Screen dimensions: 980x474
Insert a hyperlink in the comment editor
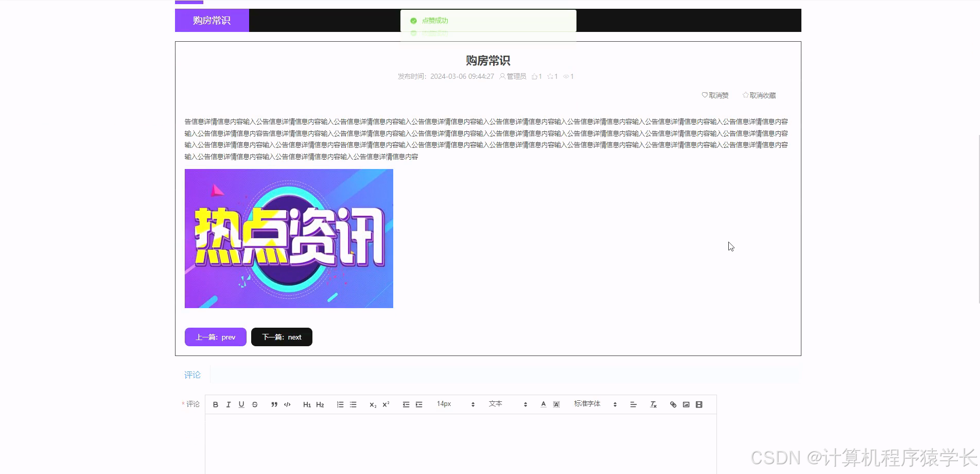tap(672, 404)
